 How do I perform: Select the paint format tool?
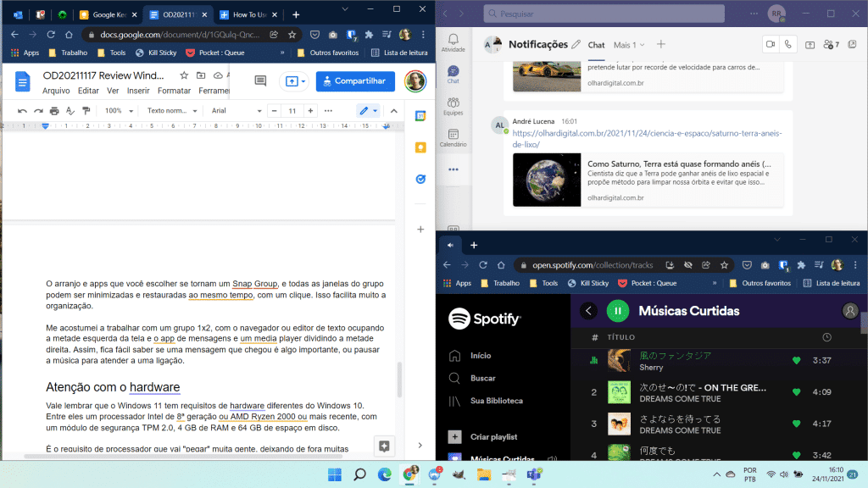(86, 111)
